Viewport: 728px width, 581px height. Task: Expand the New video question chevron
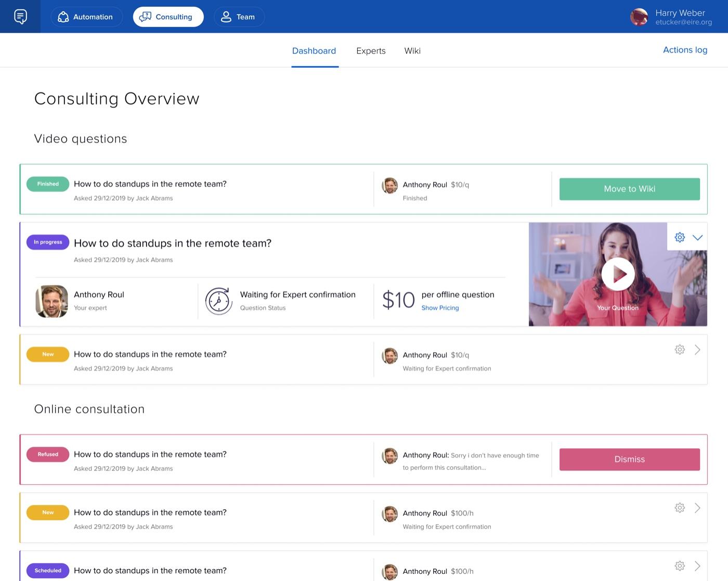click(x=697, y=350)
